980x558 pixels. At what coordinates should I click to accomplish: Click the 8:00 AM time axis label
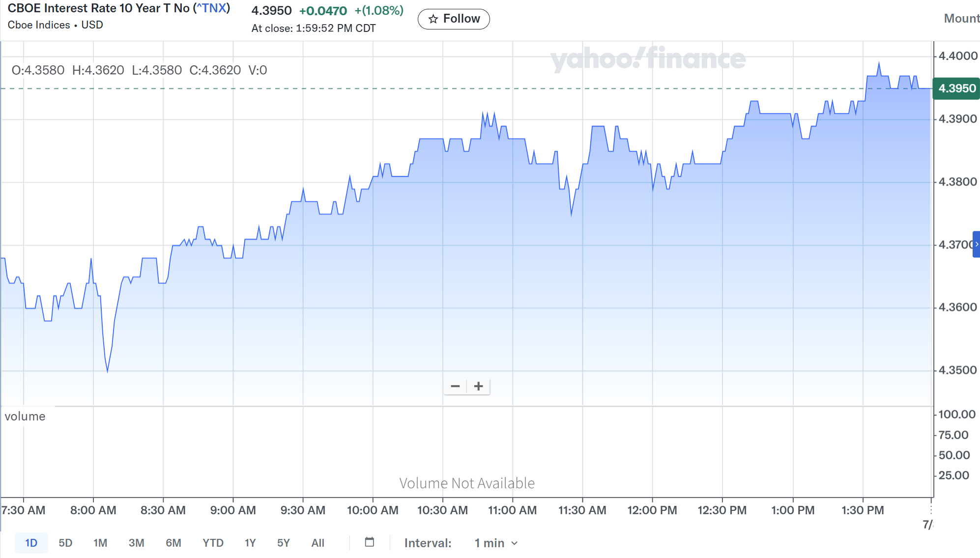click(x=93, y=510)
